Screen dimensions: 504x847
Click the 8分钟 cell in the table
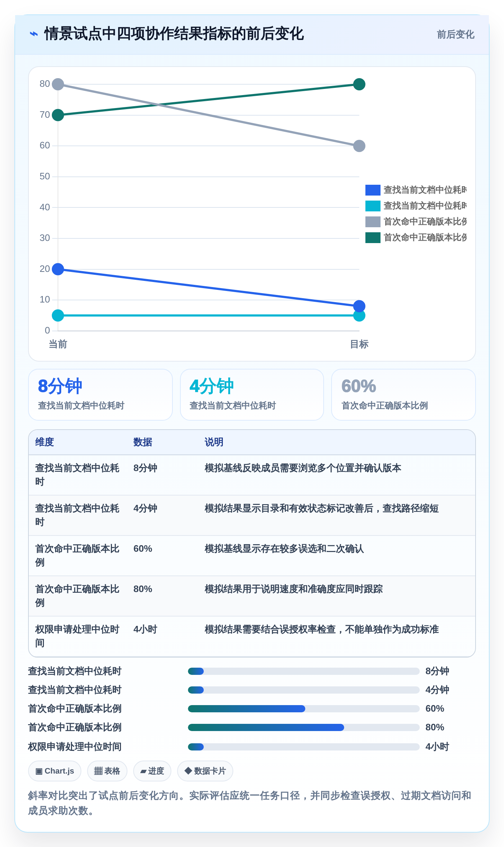(145, 468)
